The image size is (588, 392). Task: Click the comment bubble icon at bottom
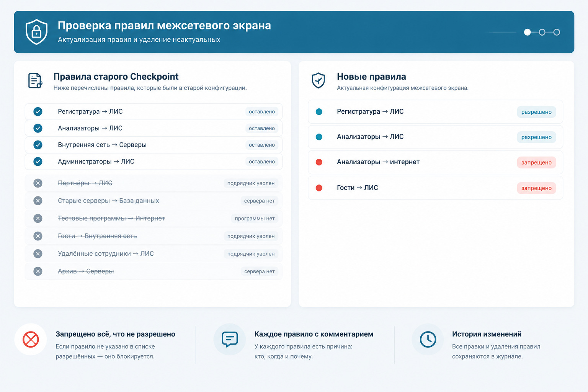point(230,339)
